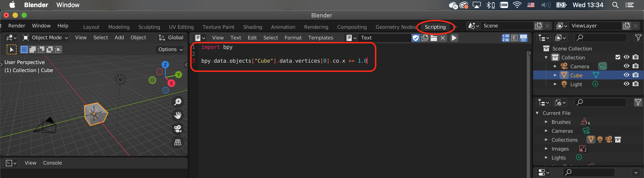Open the viewport Select menu
Viewport: 644px width, 178px height.
point(101,38)
